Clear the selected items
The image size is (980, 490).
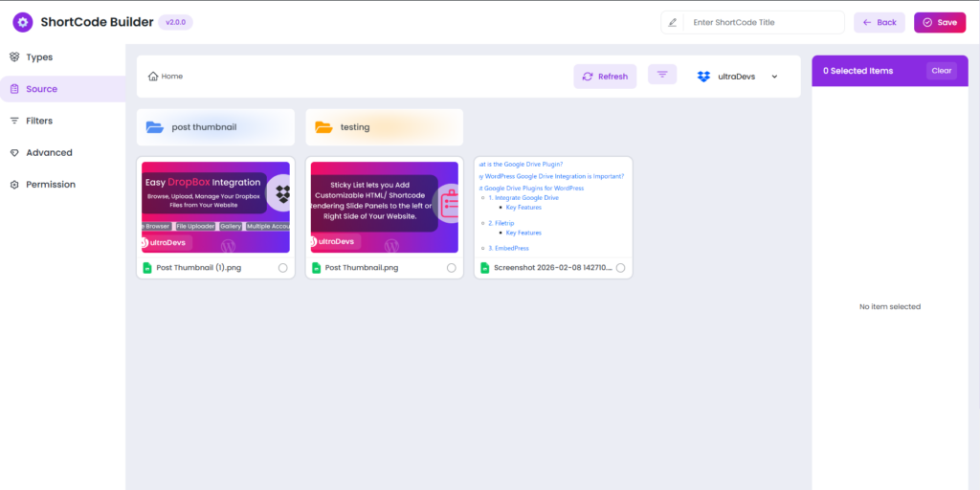942,71
